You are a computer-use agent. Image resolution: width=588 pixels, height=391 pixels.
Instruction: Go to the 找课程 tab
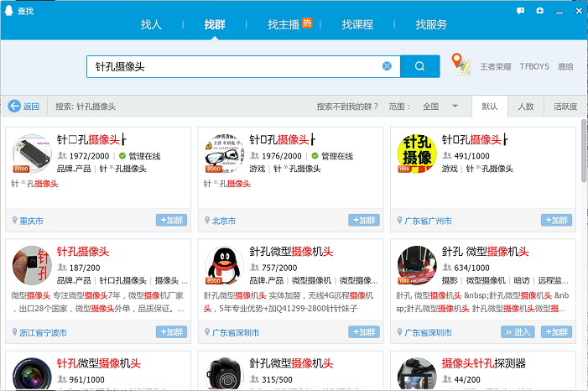point(357,25)
